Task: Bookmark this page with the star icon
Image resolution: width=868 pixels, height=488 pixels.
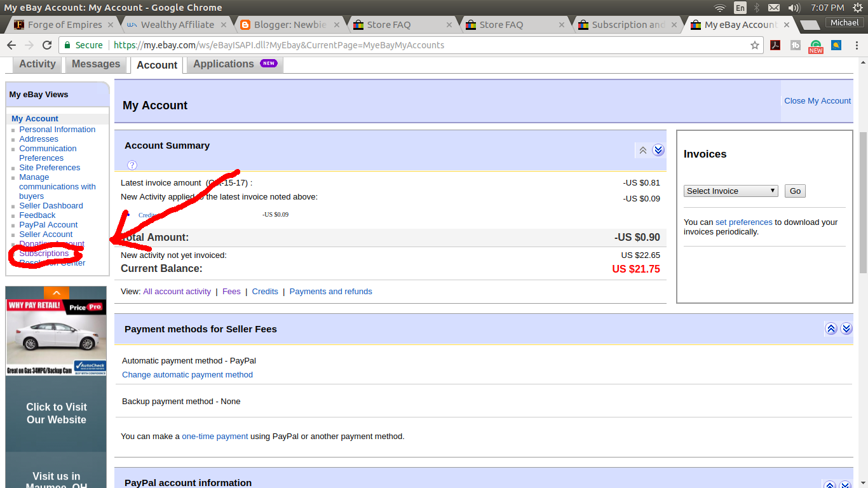Action: [x=754, y=45]
